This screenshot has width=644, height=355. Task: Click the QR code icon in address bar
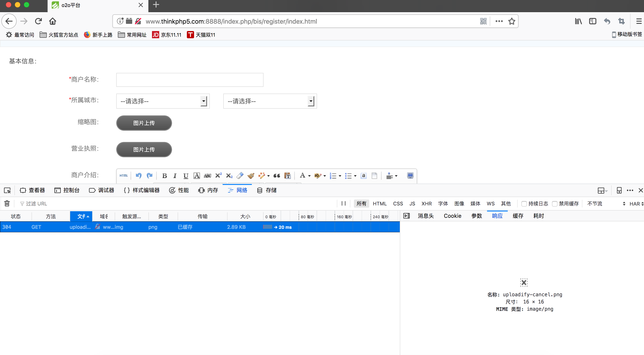483,21
